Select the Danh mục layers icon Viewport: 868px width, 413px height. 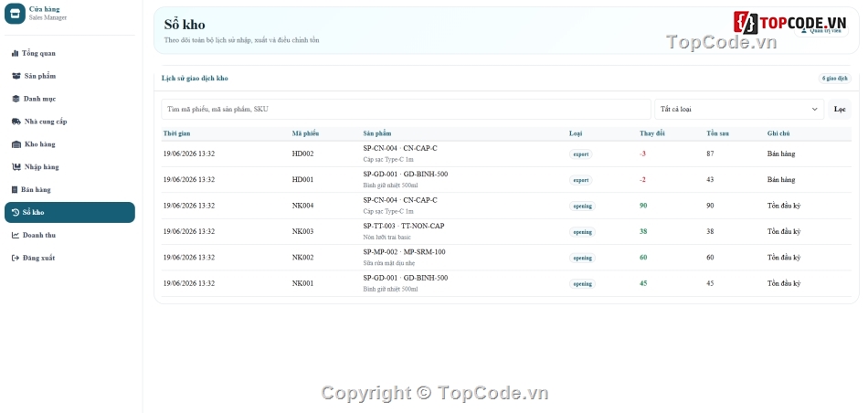pyautogui.click(x=16, y=99)
